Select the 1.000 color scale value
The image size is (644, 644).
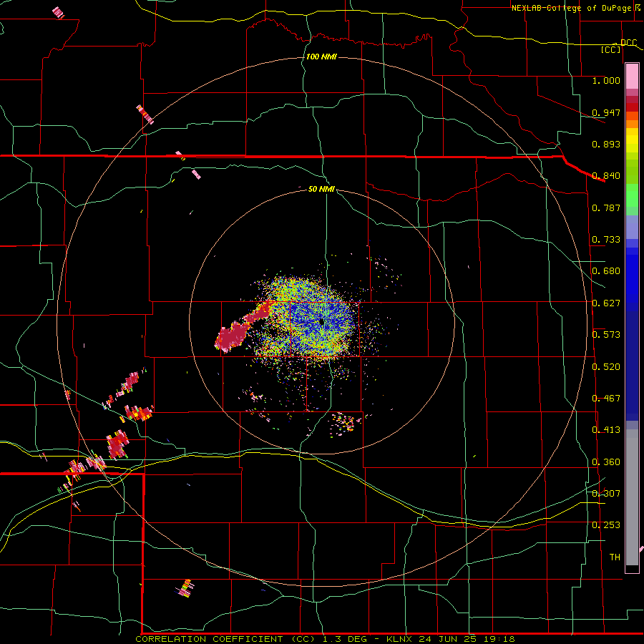click(606, 80)
